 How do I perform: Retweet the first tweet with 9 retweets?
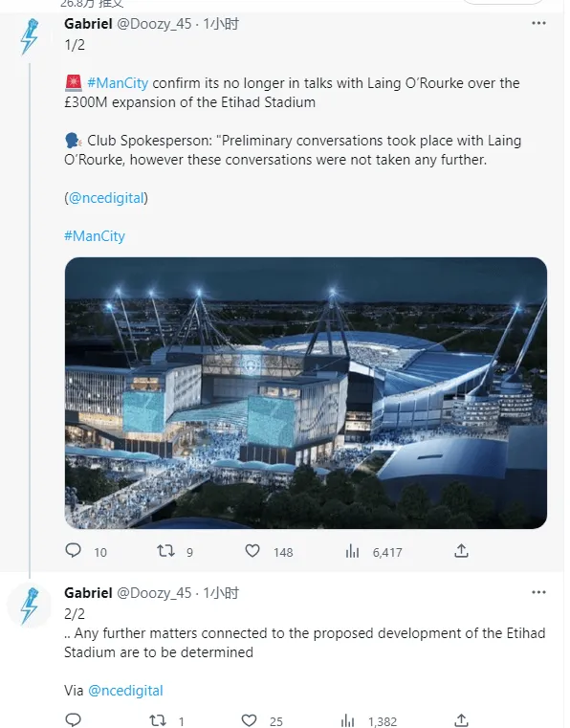pos(165,551)
